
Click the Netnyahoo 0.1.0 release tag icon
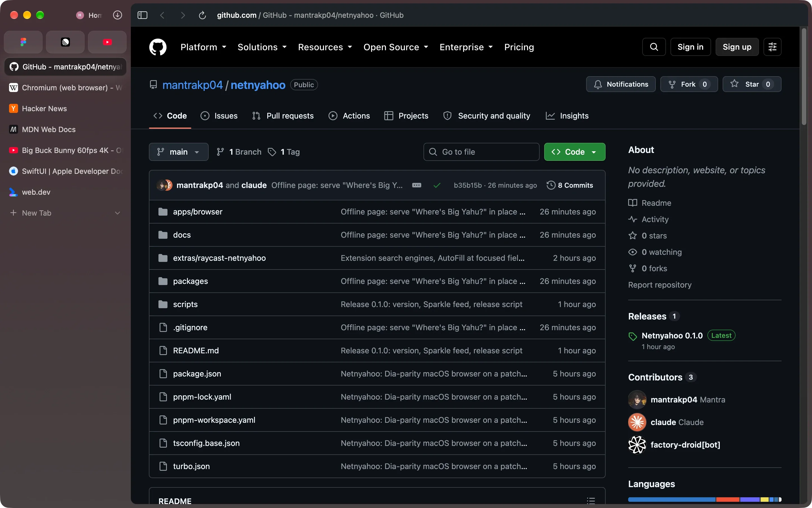click(x=632, y=336)
